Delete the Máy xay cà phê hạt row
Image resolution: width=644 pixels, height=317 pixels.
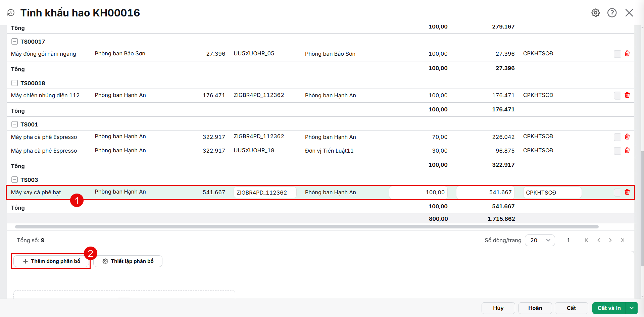pyautogui.click(x=627, y=192)
